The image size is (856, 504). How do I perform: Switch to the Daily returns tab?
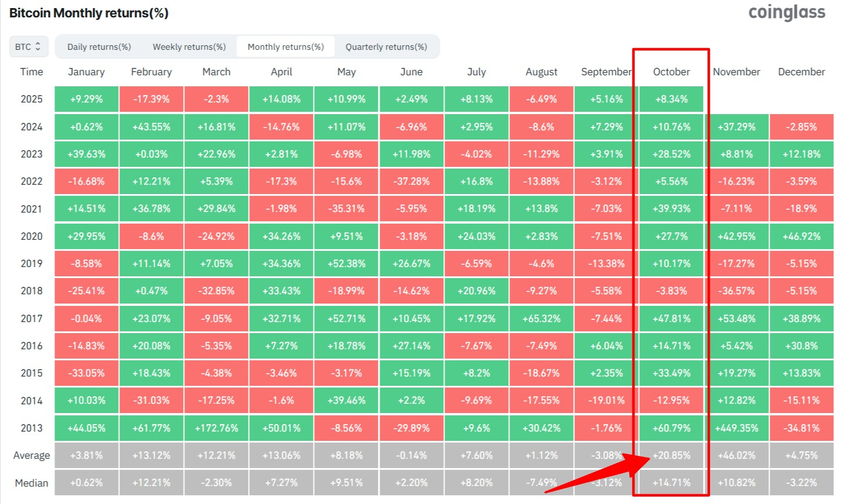[x=97, y=46]
